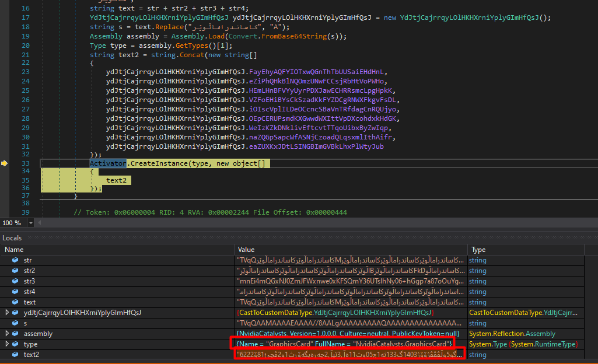Image resolution: width=598 pixels, height=364 pixels.
Task: Click the type value NvidiaCatalysts.GraphicsCard
Action: coord(344,344)
